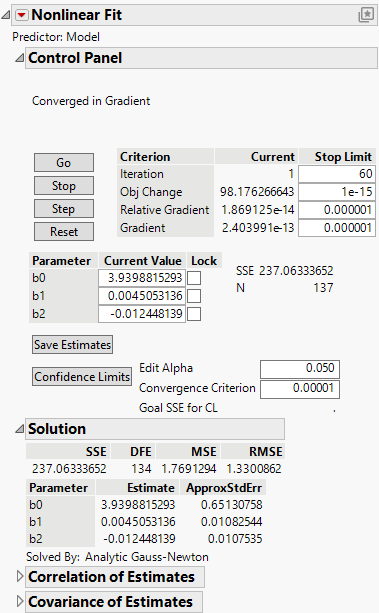Select DFE value 134 in Solution

tap(141, 469)
